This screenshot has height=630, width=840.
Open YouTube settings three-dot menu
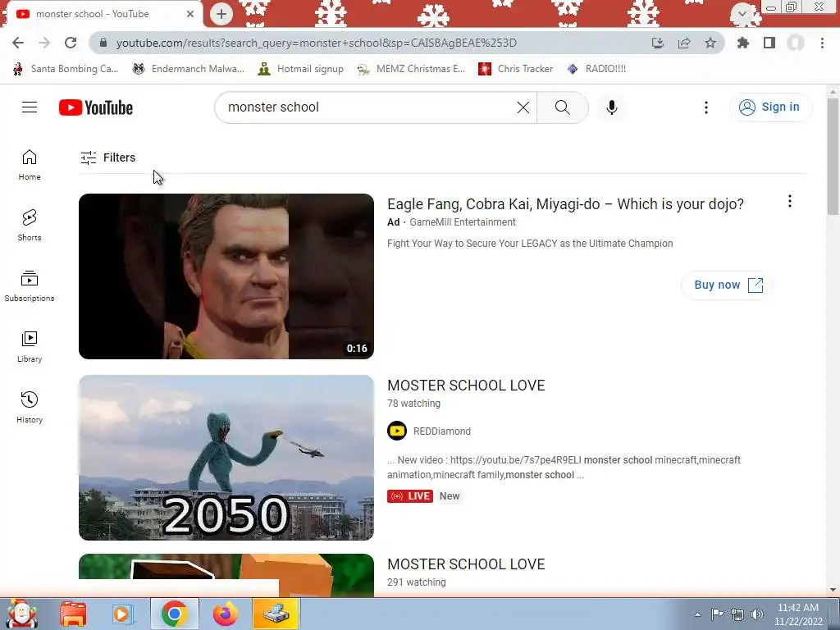pyautogui.click(x=705, y=107)
